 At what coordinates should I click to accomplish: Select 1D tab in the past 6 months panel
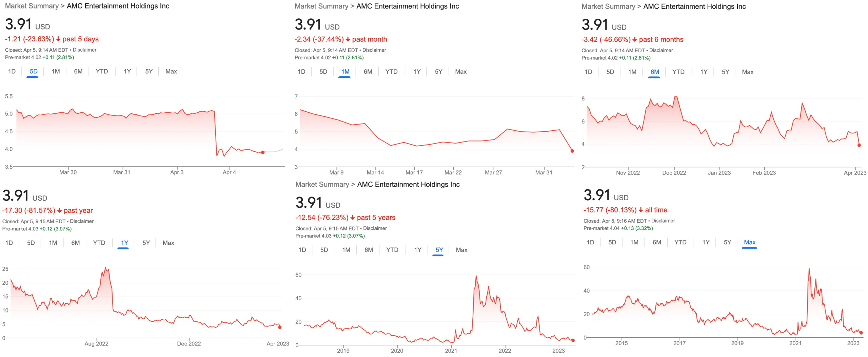tap(588, 72)
